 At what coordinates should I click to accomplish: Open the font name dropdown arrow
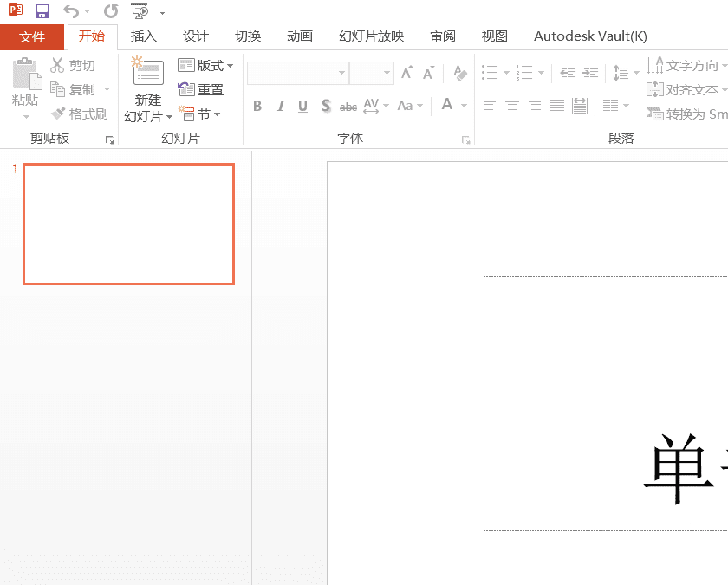tap(341, 73)
